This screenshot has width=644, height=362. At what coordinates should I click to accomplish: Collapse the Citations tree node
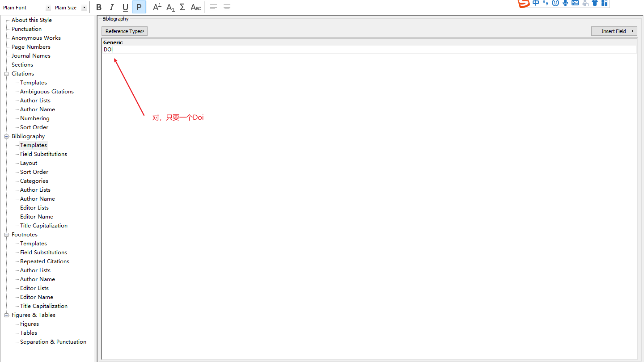click(7, 74)
